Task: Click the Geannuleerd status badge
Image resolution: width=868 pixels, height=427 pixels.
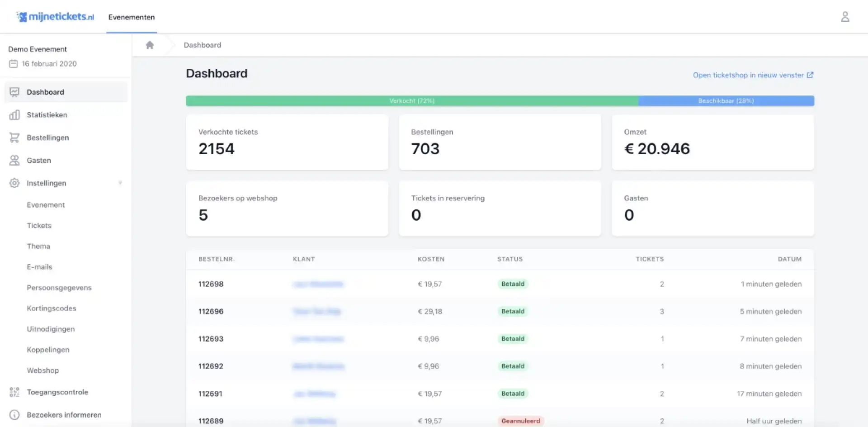Action: point(520,421)
